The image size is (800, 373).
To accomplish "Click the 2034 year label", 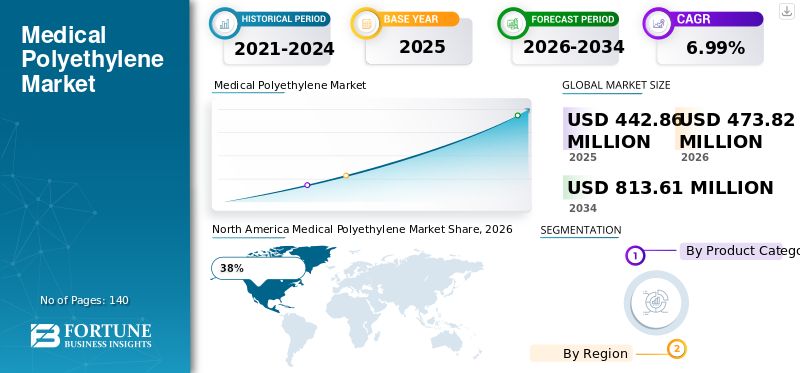I will tap(583, 208).
